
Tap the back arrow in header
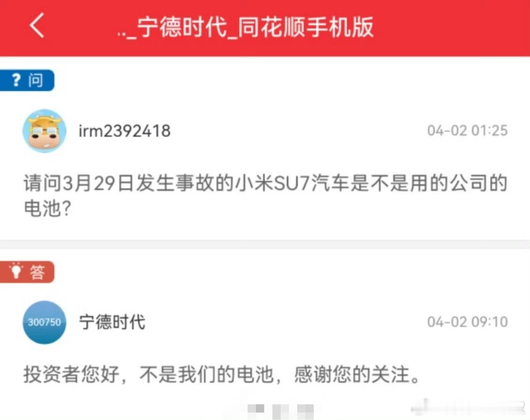tap(37, 25)
